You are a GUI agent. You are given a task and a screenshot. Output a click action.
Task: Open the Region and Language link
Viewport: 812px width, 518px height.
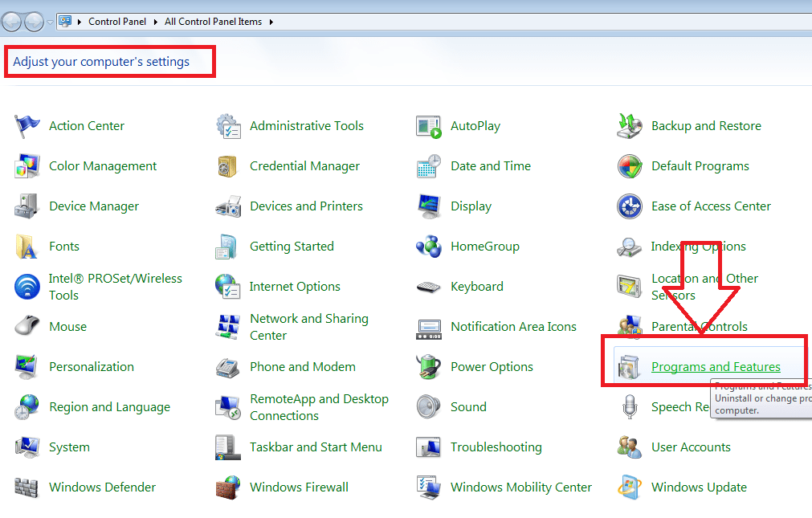[110, 407]
